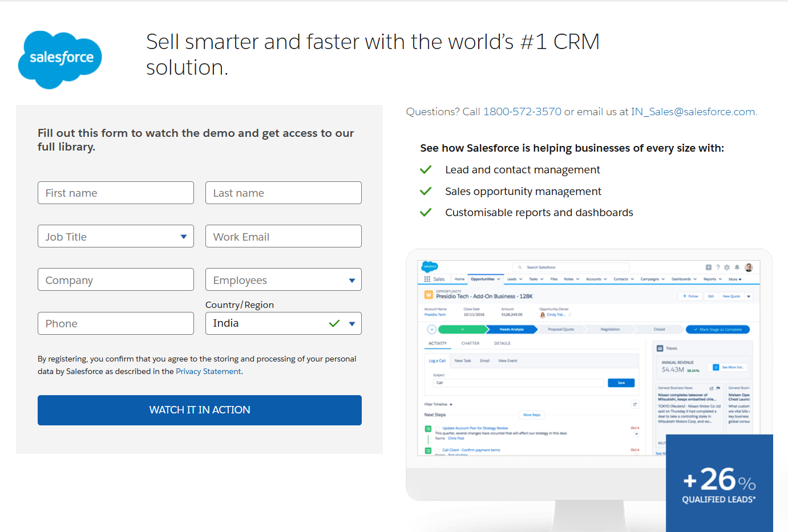Click 'See how Salesforce is helping businesses' heading

tap(572, 148)
